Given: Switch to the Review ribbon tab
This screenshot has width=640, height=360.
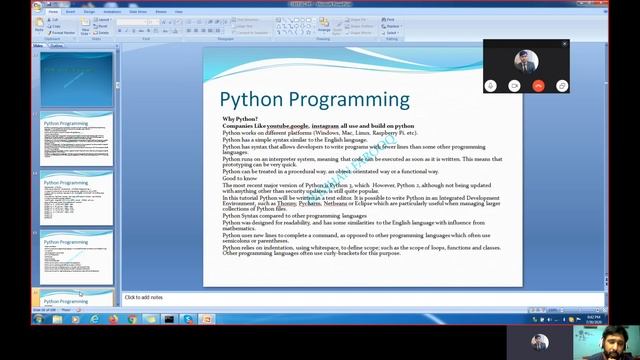Looking at the screenshot, I should click(x=161, y=12).
